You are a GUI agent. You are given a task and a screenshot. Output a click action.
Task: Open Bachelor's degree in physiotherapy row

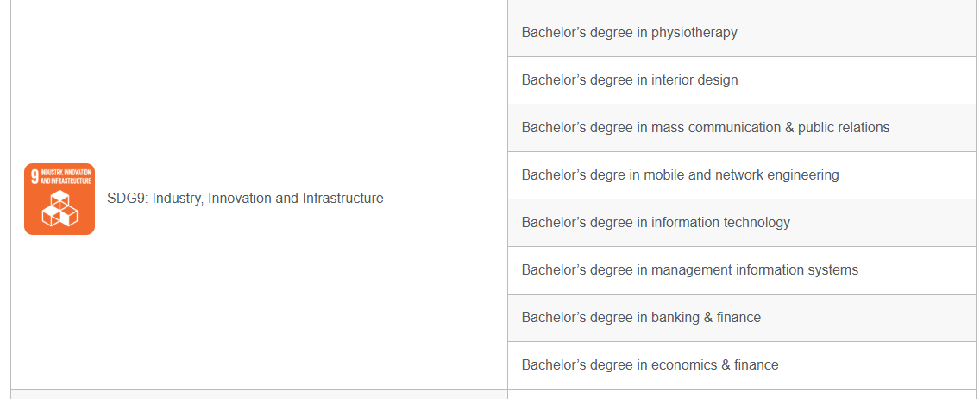click(629, 33)
